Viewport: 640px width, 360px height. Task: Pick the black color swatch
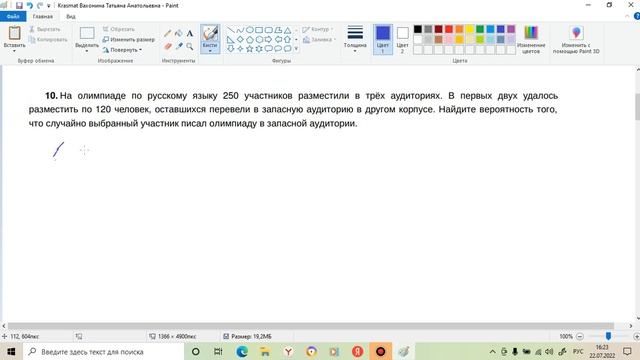(x=418, y=29)
